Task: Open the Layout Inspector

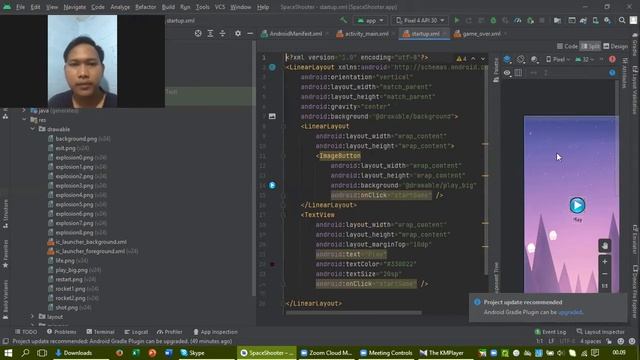Action: (600, 332)
